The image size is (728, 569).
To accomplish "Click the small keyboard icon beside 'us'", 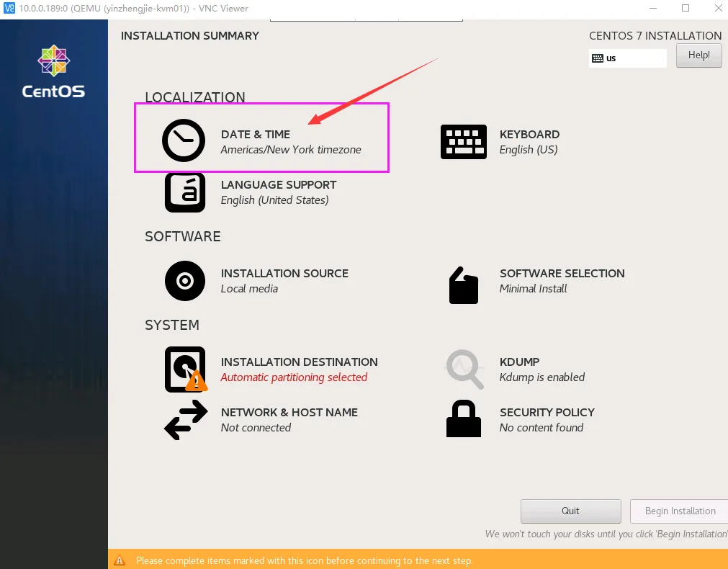I will click(x=598, y=58).
